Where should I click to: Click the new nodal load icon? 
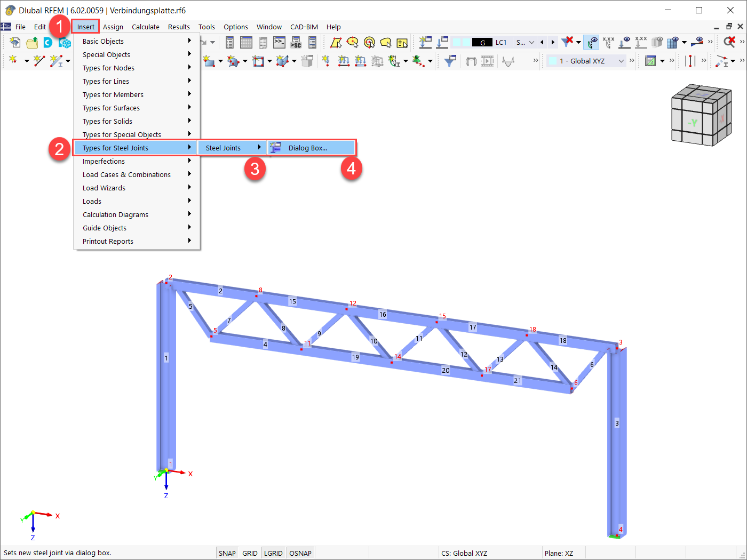[x=325, y=61]
